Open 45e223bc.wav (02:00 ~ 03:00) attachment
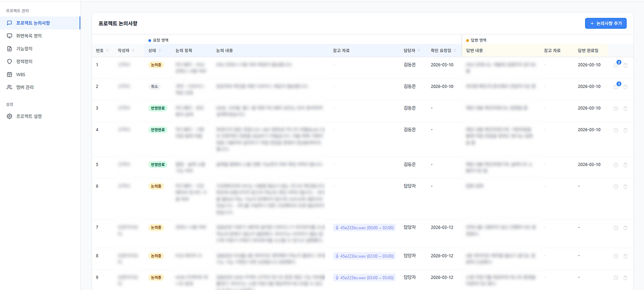Image resolution: width=644 pixels, height=290 pixels. point(364,256)
